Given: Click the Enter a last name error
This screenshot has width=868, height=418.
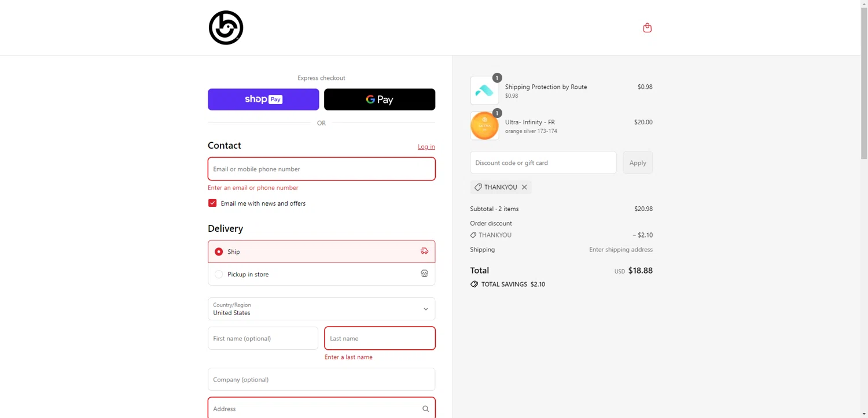Looking at the screenshot, I should 348,357.
